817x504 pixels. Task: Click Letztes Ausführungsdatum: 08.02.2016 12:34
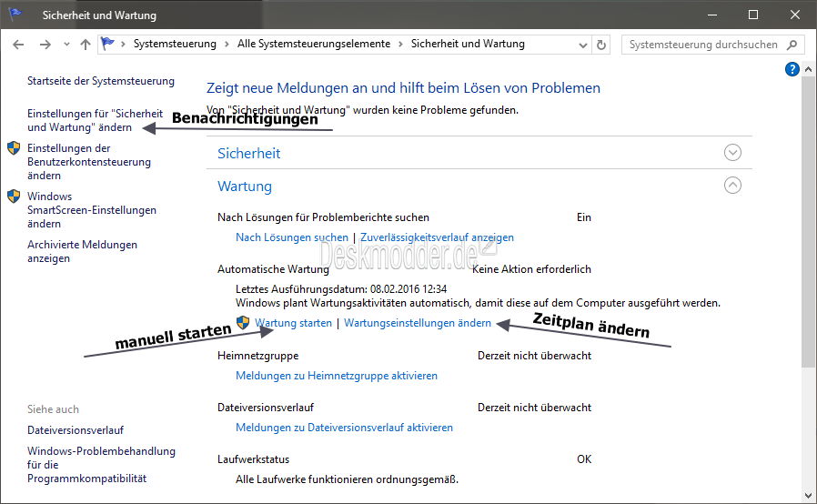341,288
